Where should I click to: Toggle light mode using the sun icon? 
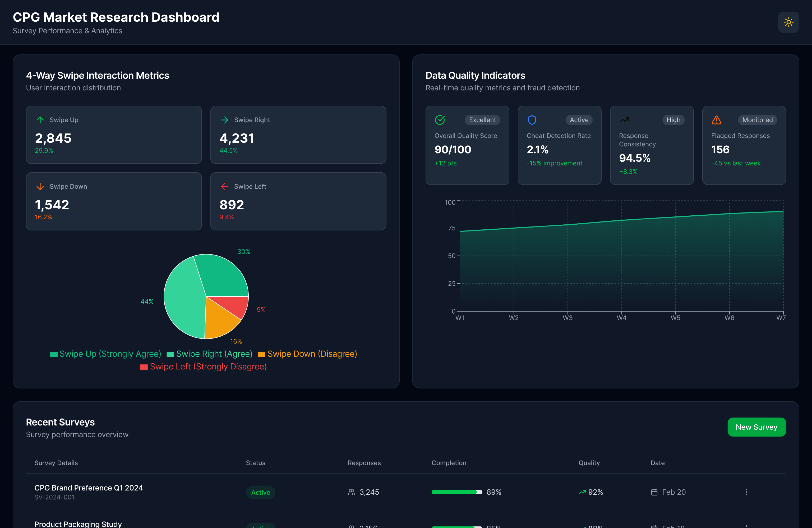pyautogui.click(x=788, y=22)
